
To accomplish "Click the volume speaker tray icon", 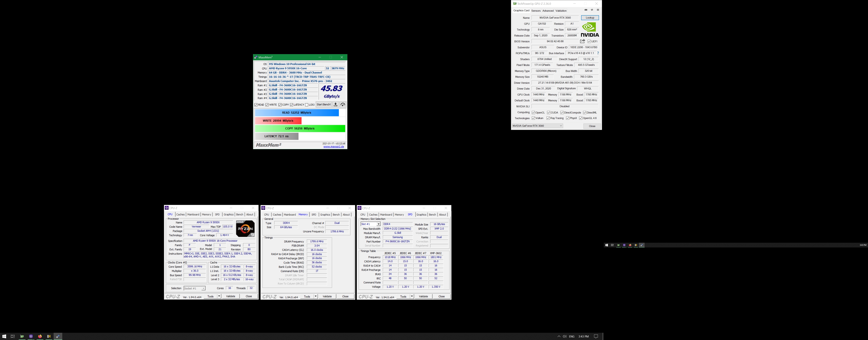I will click(x=564, y=336).
